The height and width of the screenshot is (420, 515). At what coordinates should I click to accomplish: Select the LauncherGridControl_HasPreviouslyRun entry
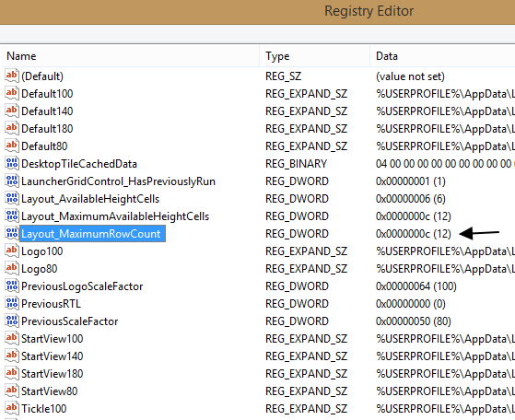pos(118,181)
